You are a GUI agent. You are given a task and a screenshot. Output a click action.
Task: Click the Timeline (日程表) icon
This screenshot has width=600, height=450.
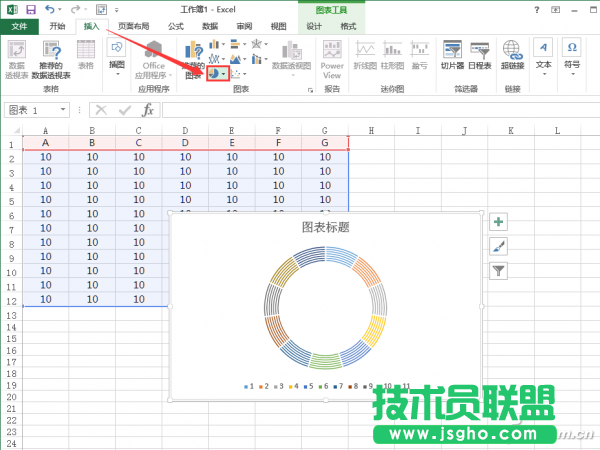coord(480,55)
